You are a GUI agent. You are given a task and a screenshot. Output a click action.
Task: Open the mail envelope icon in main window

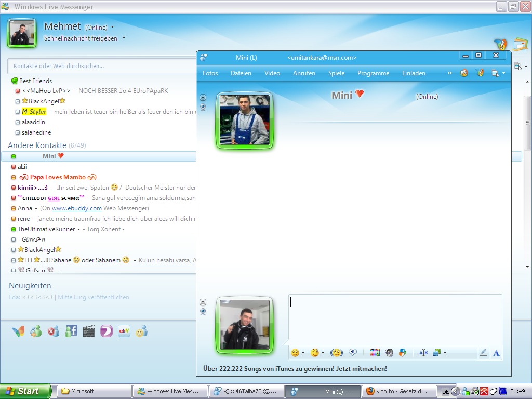pyautogui.click(x=520, y=45)
